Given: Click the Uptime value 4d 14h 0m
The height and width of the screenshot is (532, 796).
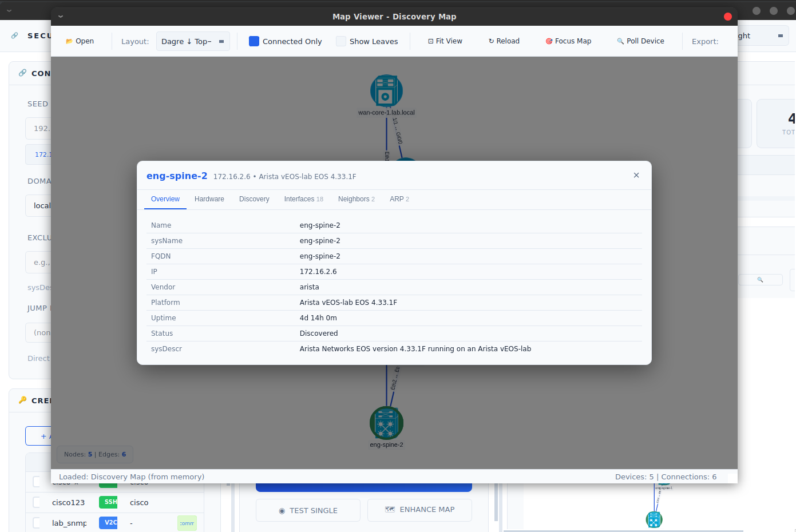Looking at the screenshot, I should tap(318, 318).
